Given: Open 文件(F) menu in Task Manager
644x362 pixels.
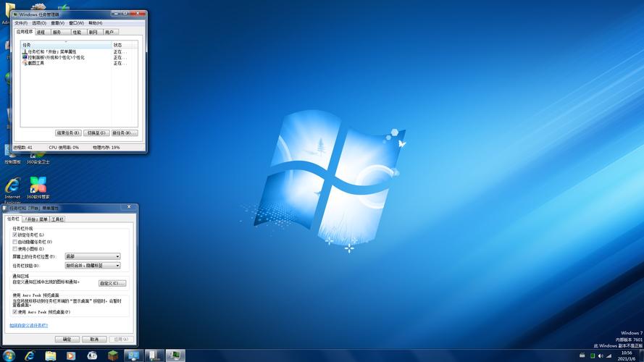Looking at the screenshot, I should [21, 23].
